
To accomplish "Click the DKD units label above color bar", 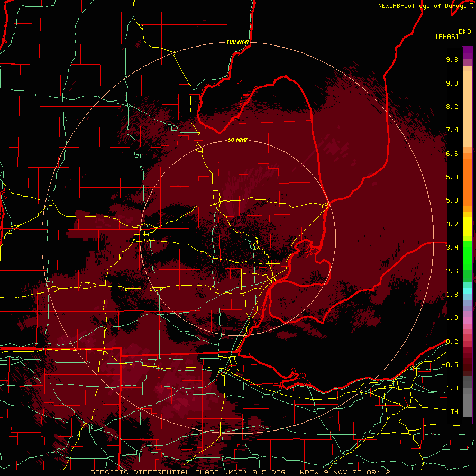I will pyautogui.click(x=464, y=32).
